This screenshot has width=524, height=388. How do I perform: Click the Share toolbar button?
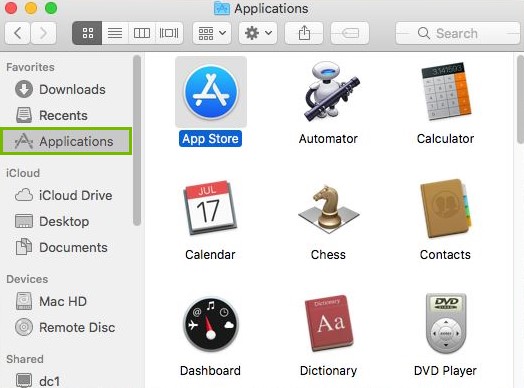point(304,33)
